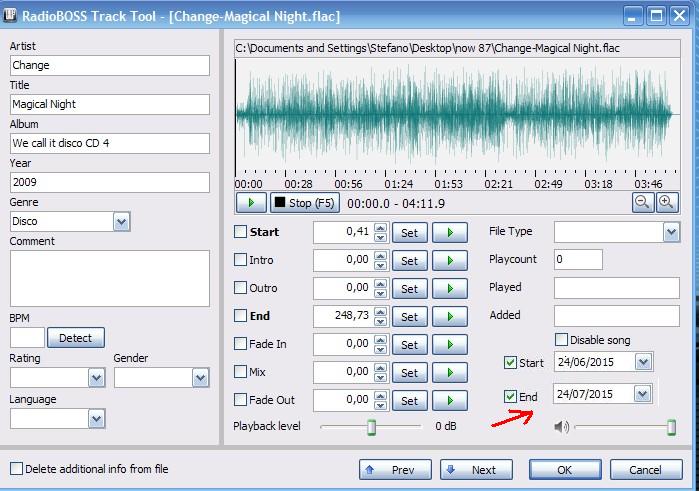Screen dimensions: 699x491
Task: Increase the End value 248,73 spinner
Action: click(x=380, y=312)
